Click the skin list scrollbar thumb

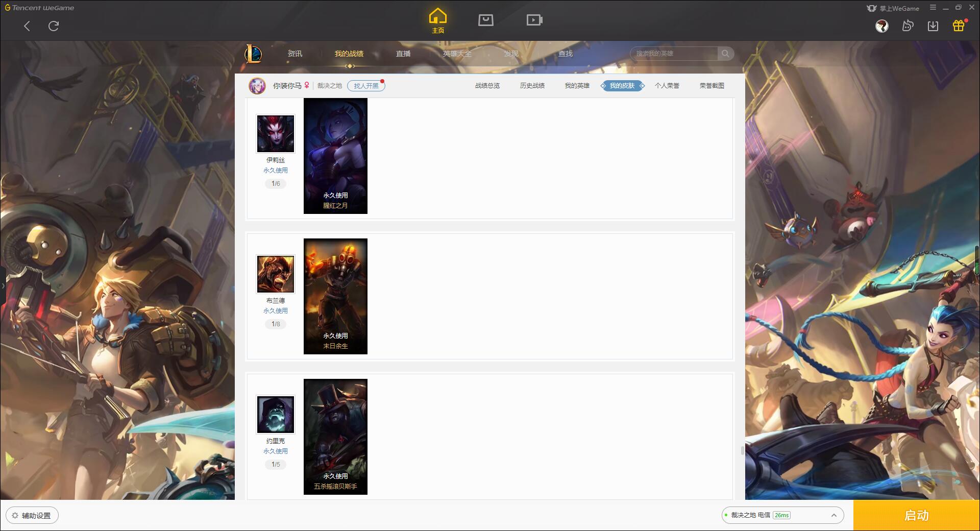point(743,450)
